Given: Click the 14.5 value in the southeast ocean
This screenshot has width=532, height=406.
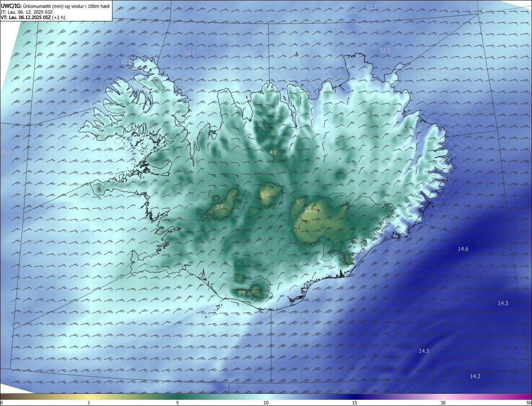Looking at the screenshot, I should [x=424, y=351].
